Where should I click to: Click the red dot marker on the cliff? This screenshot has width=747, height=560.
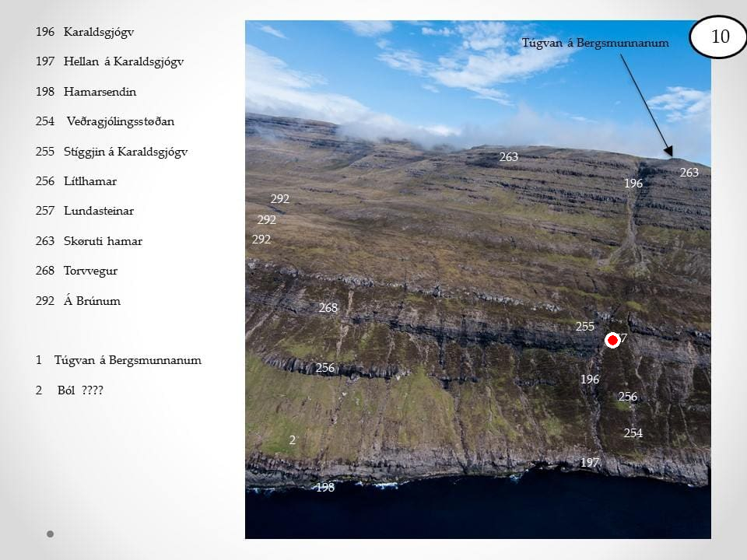612,340
